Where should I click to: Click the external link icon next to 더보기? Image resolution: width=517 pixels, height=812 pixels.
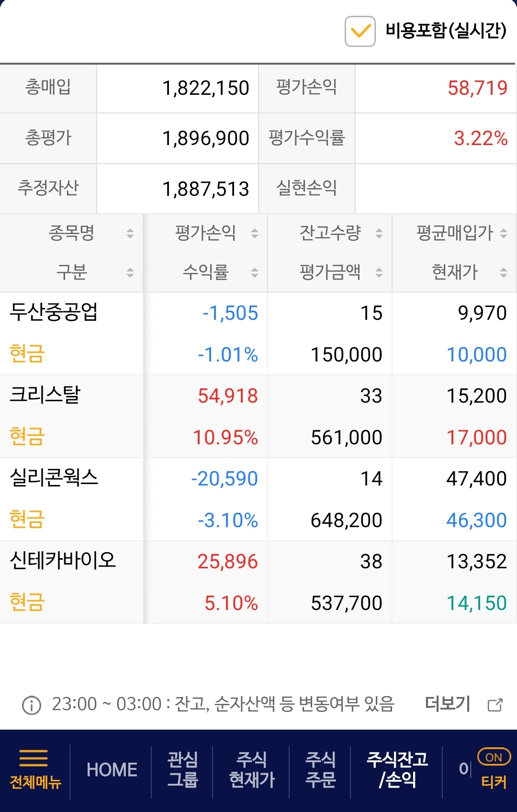tap(495, 705)
